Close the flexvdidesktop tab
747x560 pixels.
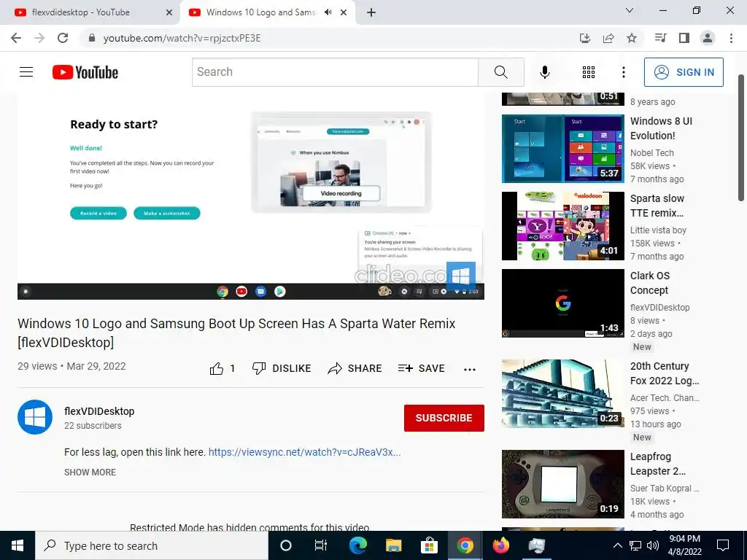pyautogui.click(x=169, y=12)
